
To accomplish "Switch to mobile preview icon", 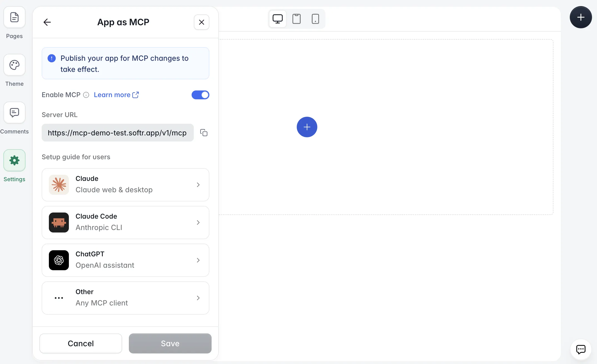I will (x=315, y=19).
